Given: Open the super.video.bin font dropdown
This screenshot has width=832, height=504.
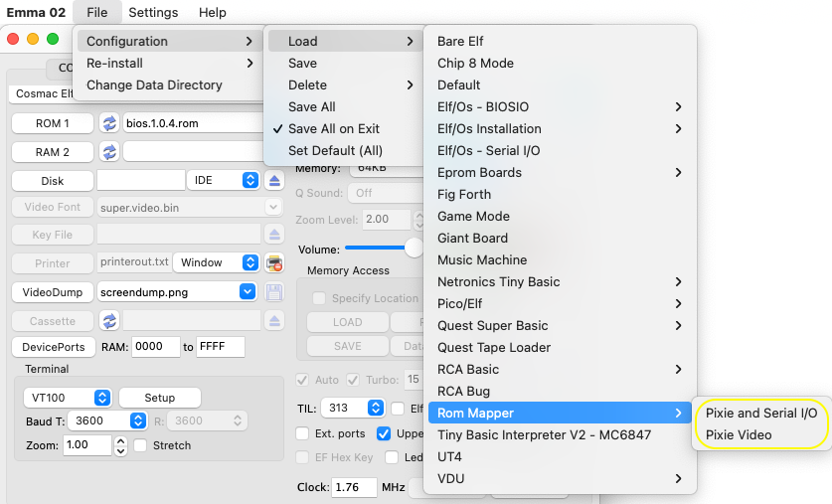Looking at the screenshot, I should pos(273,207).
